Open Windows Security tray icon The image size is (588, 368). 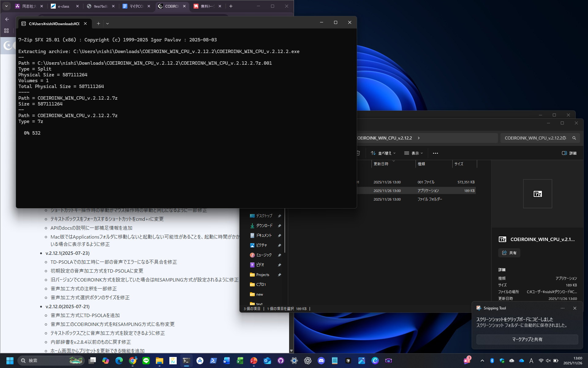tap(502, 361)
